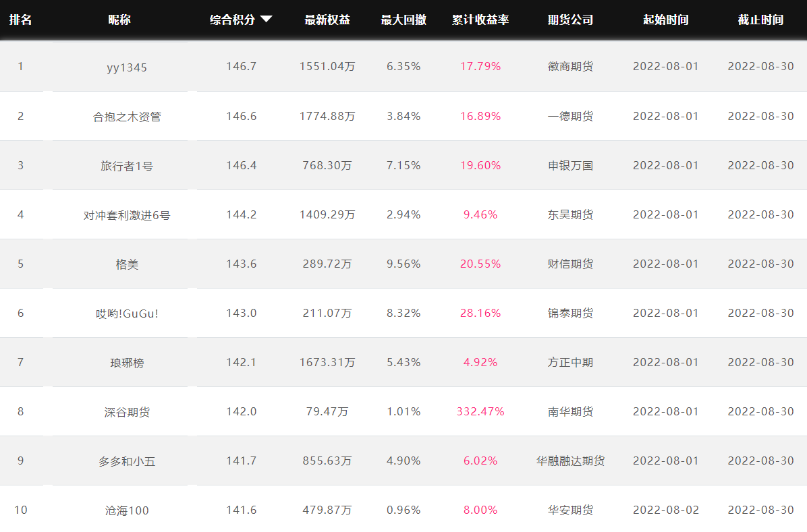Sort by the 综合积分 descending arrow
This screenshot has width=807, height=532.
coord(266,20)
